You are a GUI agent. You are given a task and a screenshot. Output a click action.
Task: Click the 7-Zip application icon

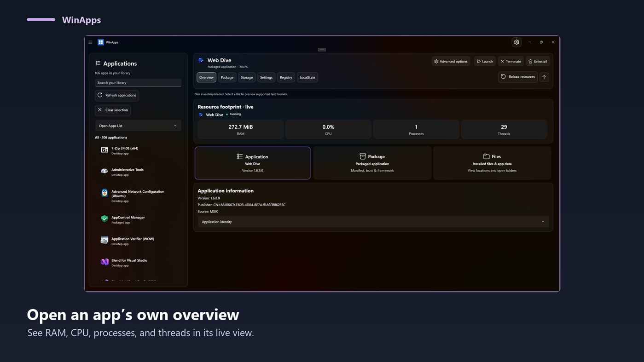pyautogui.click(x=104, y=150)
